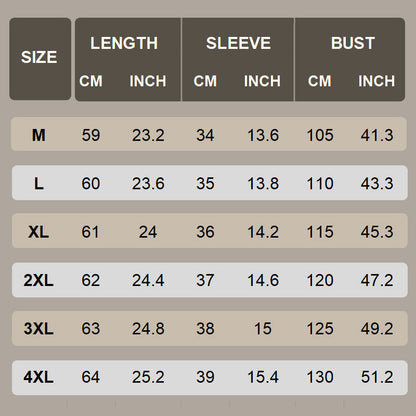Select the LENGTH column header
Viewport: 416px width, 416px height.
(x=124, y=43)
